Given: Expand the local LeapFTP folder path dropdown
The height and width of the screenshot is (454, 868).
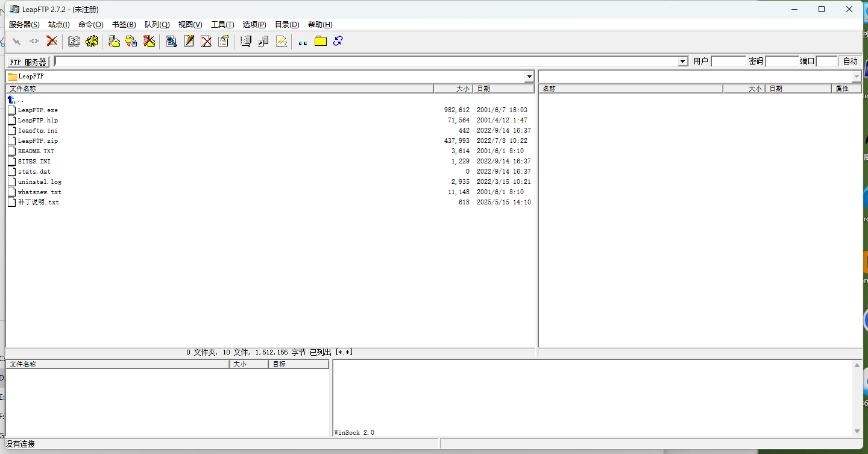Looking at the screenshot, I should pos(529,77).
